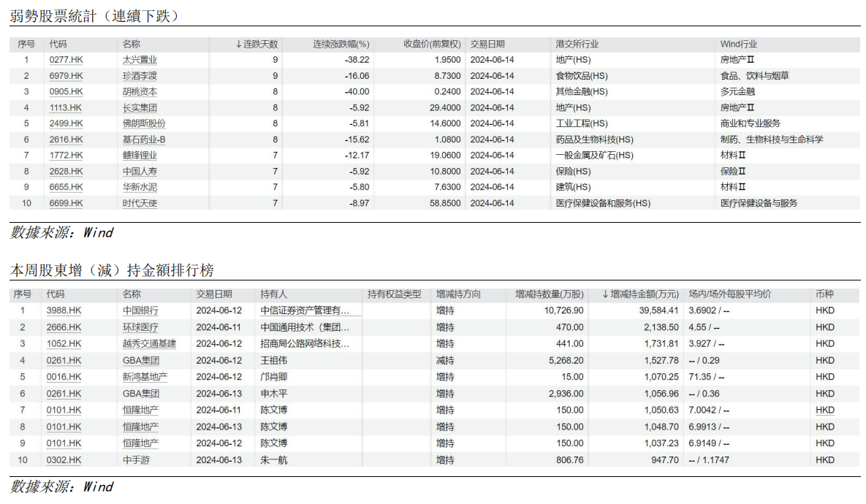Click the stock name 时代天使
The height and width of the screenshot is (504, 866).
click(x=140, y=203)
